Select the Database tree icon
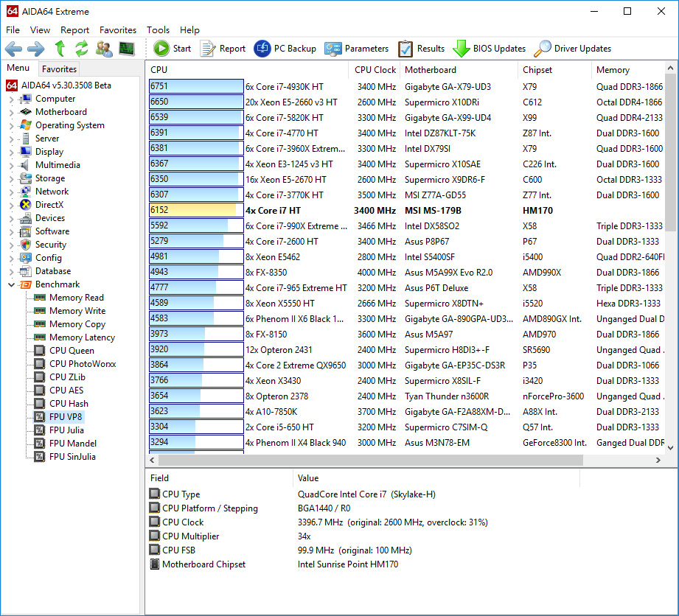This screenshot has height=616, width=679. (x=26, y=271)
